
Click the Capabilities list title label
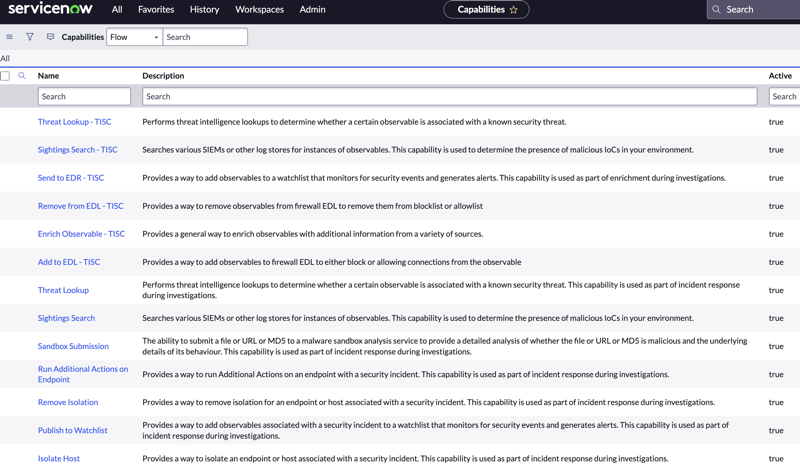[83, 37]
